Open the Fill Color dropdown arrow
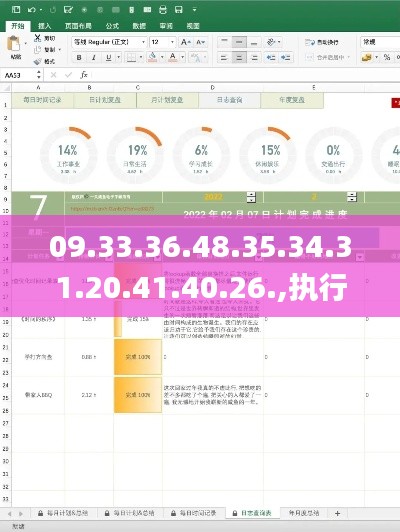The height and width of the screenshot is (532, 400). (x=162, y=57)
